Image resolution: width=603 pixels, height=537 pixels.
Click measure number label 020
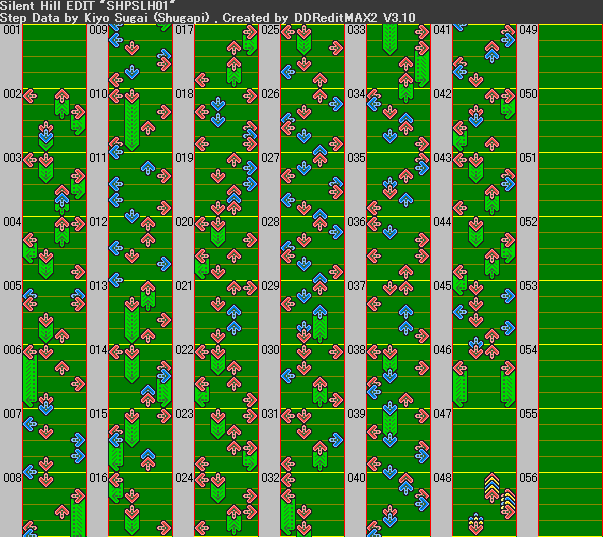tap(184, 222)
